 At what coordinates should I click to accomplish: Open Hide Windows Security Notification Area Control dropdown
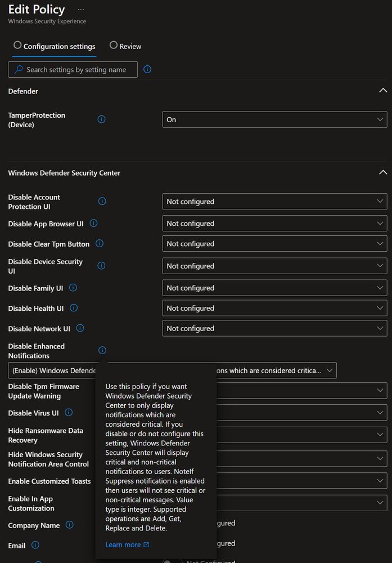pyautogui.click(x=301, y=458)
